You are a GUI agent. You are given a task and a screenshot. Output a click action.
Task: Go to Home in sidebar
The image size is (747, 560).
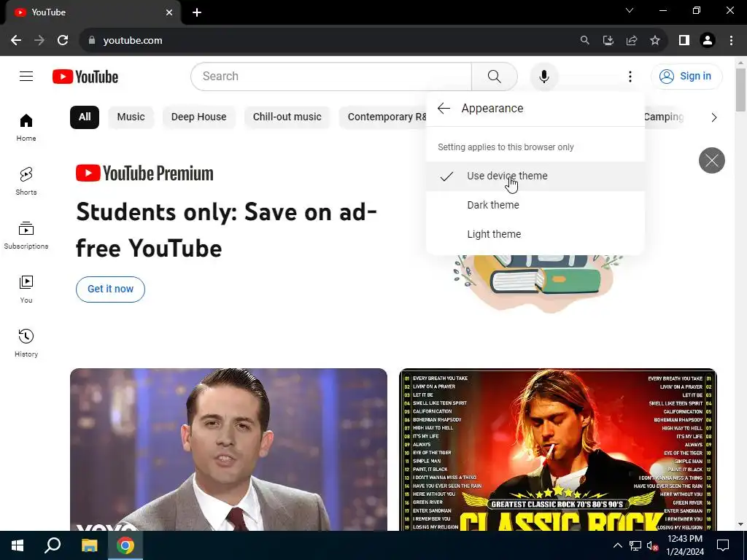tap(26, 128)
